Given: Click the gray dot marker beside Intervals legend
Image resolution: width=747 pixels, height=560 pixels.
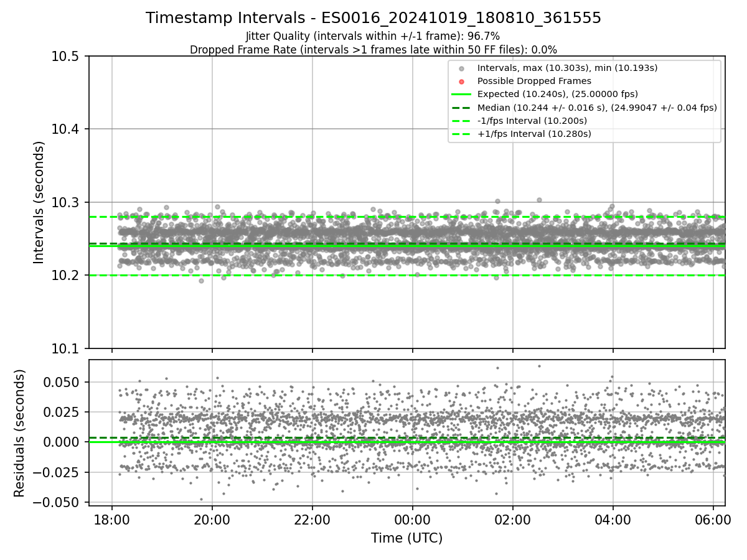Looking at the screenshot, I should tap(461, 68).
